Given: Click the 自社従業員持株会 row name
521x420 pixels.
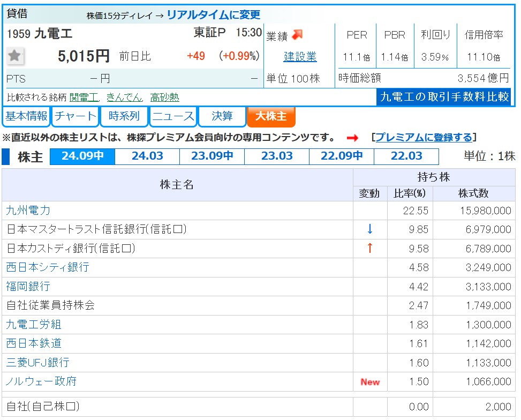Looking at the screenshot, I should pos(50,305).
